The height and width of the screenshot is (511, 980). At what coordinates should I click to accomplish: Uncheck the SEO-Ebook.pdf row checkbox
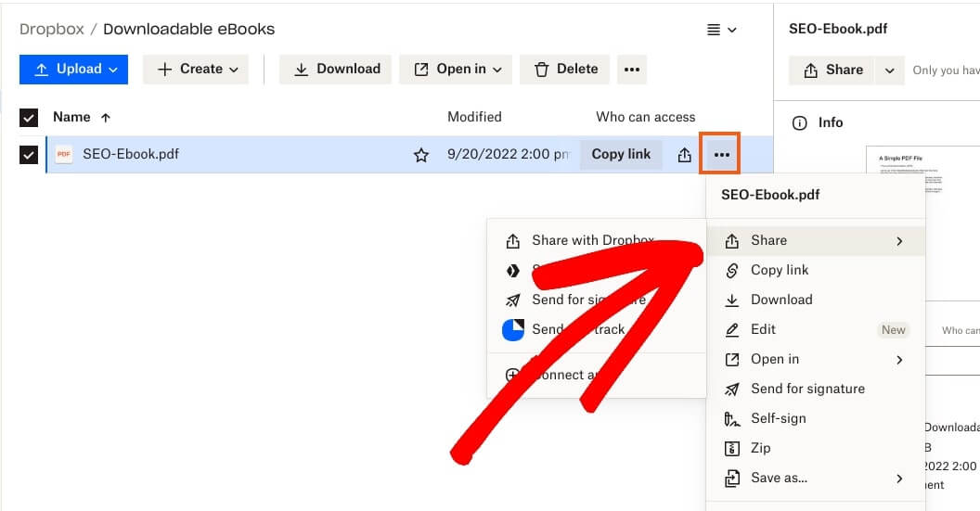coord(29,154)
